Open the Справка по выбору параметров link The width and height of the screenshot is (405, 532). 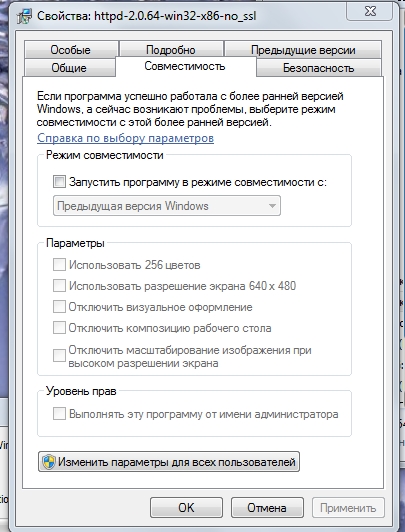pos(126,138)
